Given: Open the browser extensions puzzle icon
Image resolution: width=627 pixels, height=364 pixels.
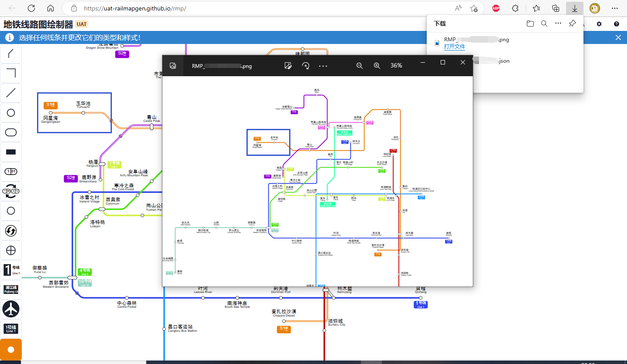Looking at the screenshot, I should (x=515, y=8).
